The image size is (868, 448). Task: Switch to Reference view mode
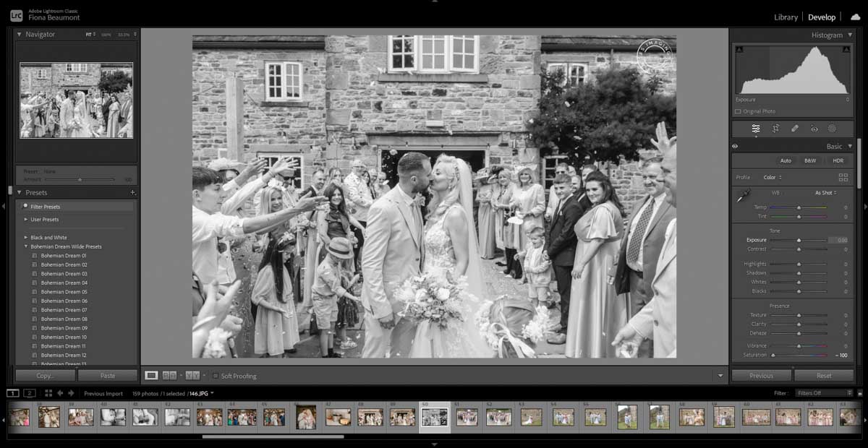[169, 376]
